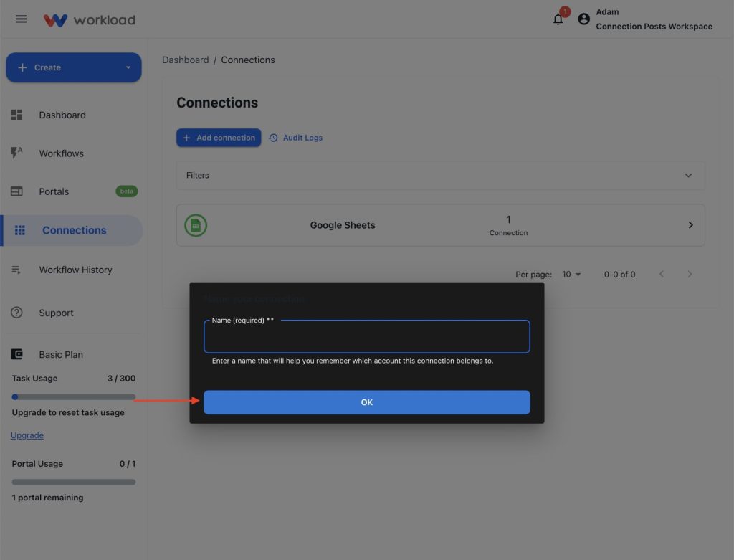The image size is (734, 560).
Task: Click the Upgrade link
Action: 27,435
